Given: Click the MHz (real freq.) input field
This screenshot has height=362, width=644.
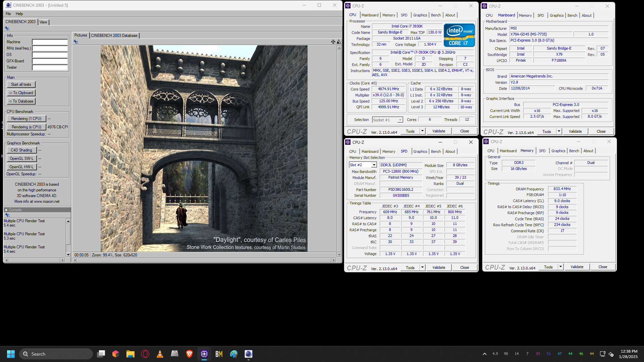Looking at the screenshot, I should coord(50,48).
